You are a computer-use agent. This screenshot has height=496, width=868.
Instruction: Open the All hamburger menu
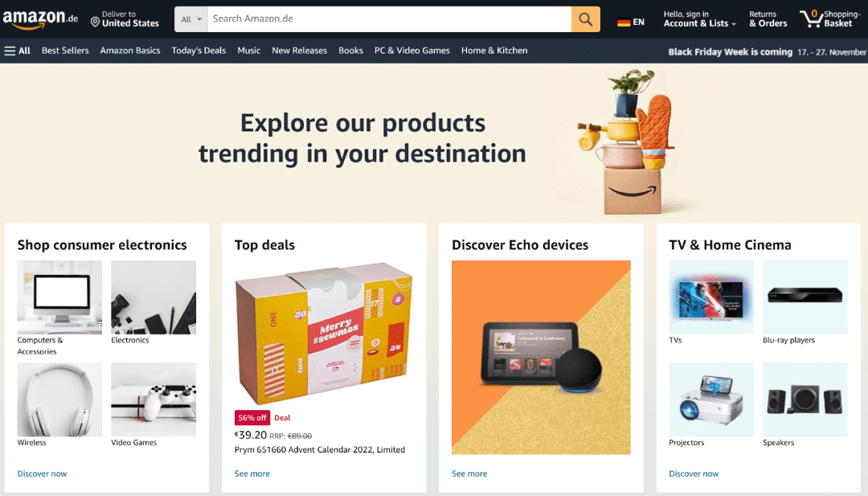[x=17, y=51]
